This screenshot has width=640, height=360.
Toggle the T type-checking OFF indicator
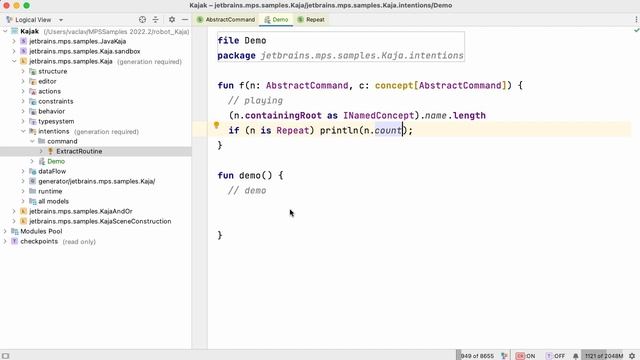[x=556, y=356]
